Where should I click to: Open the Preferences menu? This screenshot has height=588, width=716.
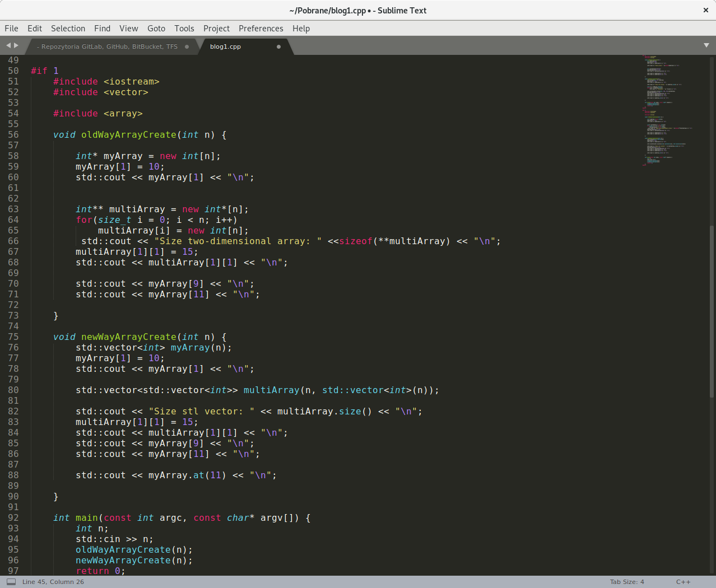261,29
